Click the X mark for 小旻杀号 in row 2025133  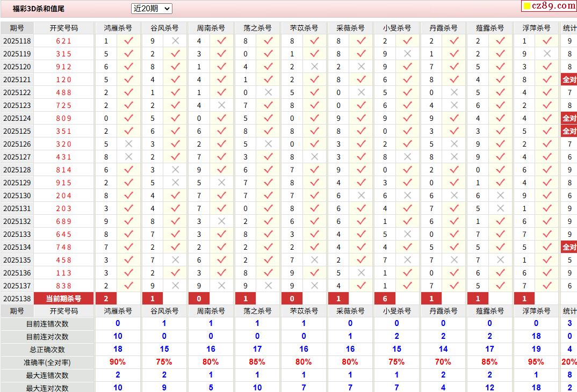click(x=407, y=234)
